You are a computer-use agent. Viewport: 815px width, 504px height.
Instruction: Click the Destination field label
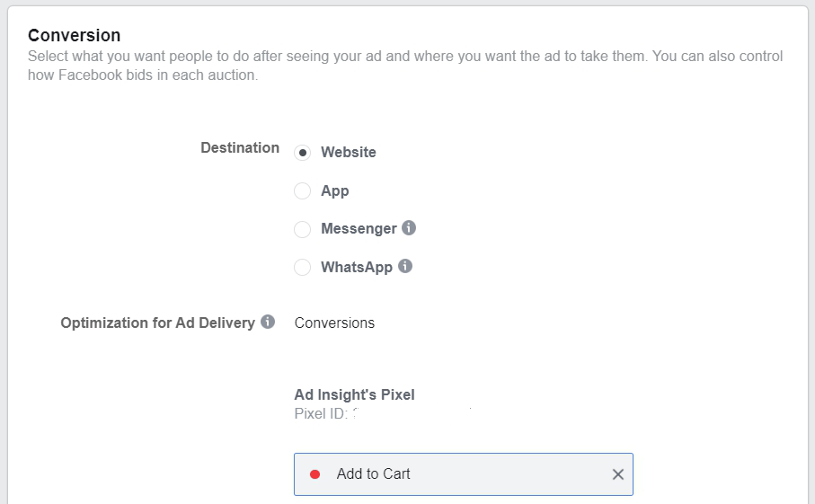point(240,147)
